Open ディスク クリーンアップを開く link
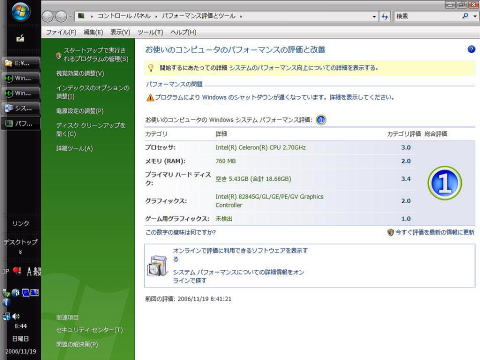Screen dimensions: 480x360 (91, 129)
